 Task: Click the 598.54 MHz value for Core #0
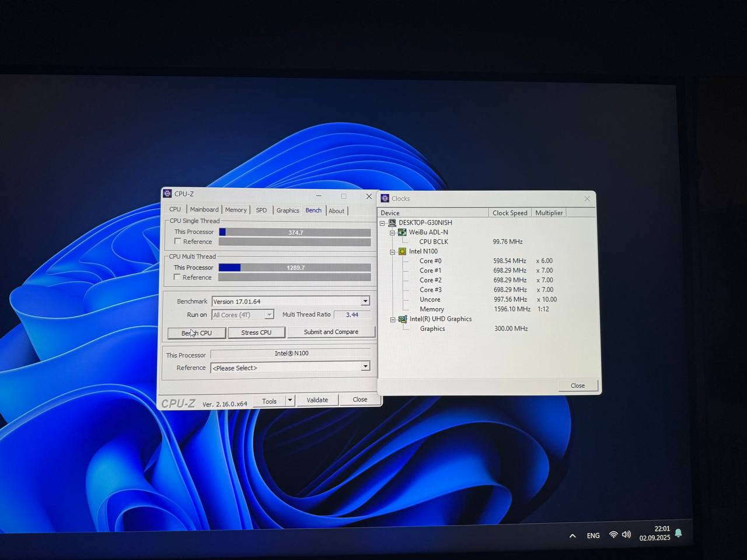click(x=510, y=261)
